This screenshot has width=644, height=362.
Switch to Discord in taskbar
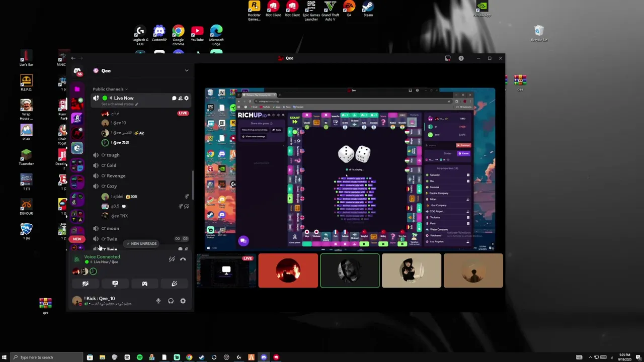pos(264,357)
